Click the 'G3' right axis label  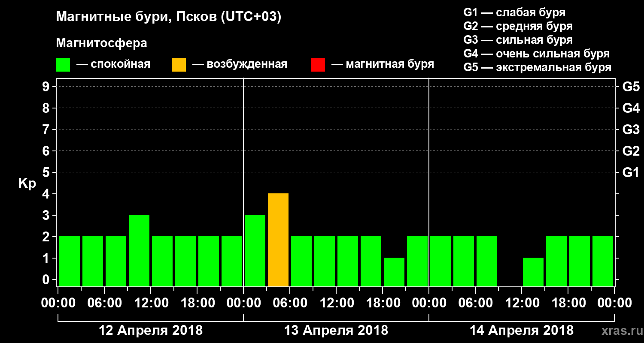[x=631, y=129]
